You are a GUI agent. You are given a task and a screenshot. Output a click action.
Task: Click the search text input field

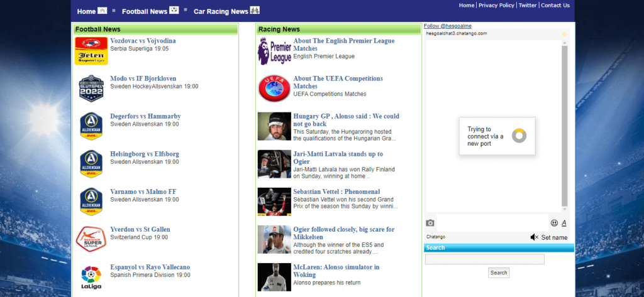(484, 259)
